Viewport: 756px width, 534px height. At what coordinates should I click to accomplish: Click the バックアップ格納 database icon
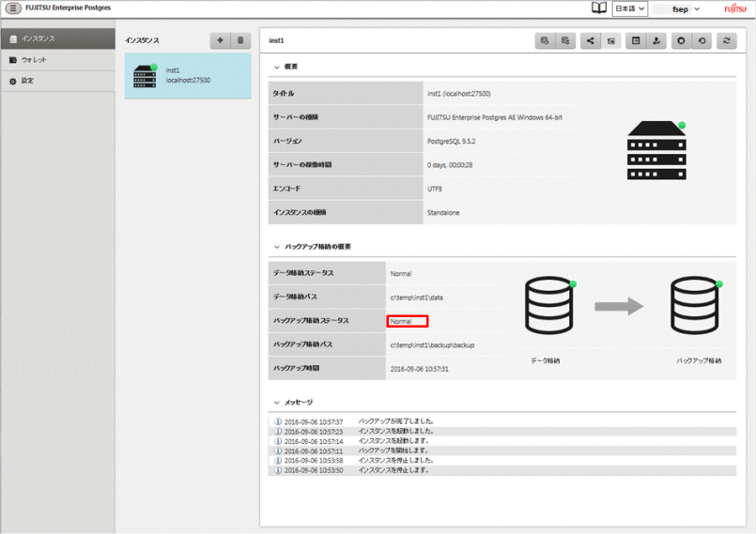pyautogui.click(x=696, y=305)
